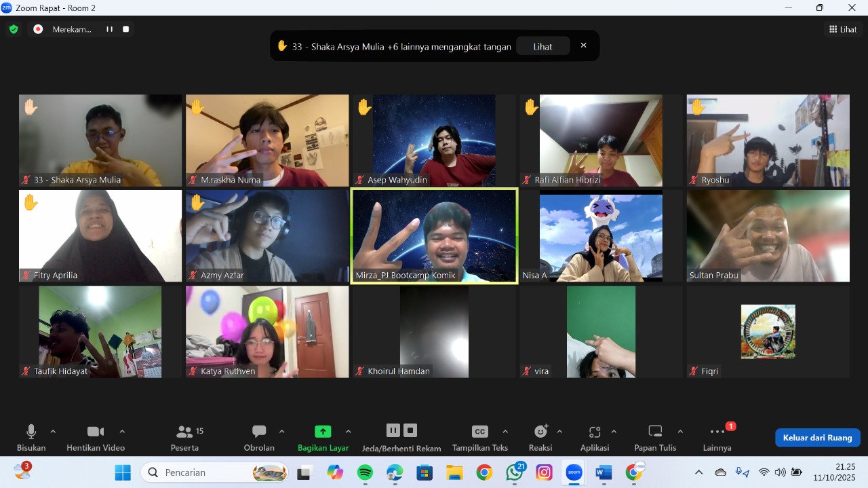Select Sultan Prabu's video tile
The width and height of the screenshot is (868, 488).
click(768, 236)
